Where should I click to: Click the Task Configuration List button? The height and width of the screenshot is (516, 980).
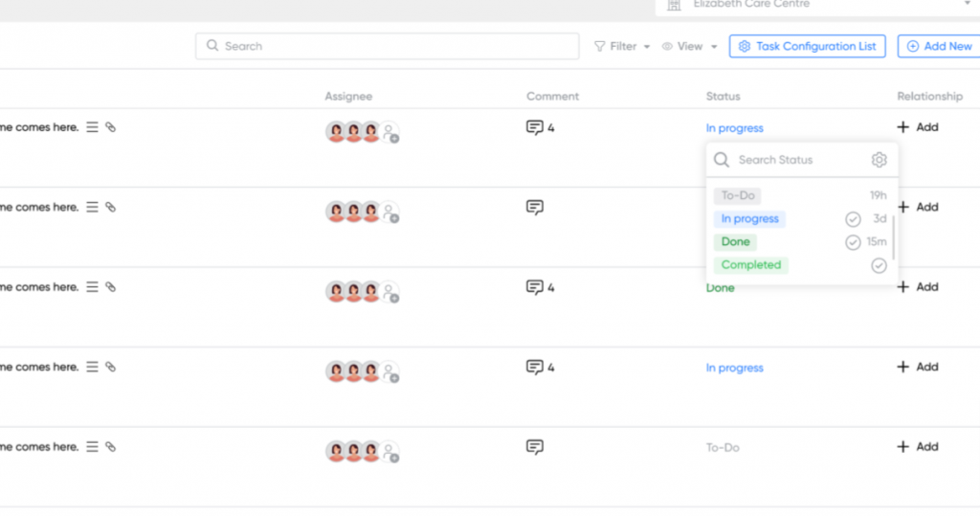[807, 46]
